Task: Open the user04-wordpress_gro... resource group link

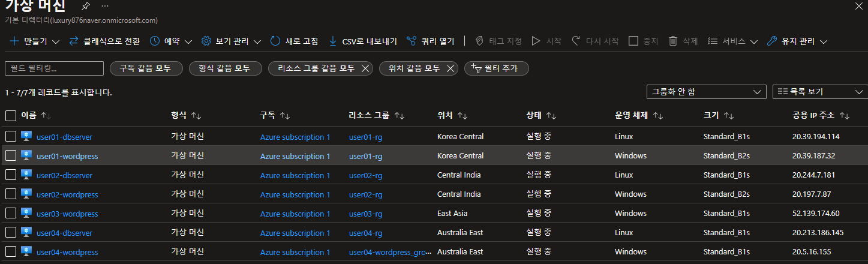Action: point(390,252)
